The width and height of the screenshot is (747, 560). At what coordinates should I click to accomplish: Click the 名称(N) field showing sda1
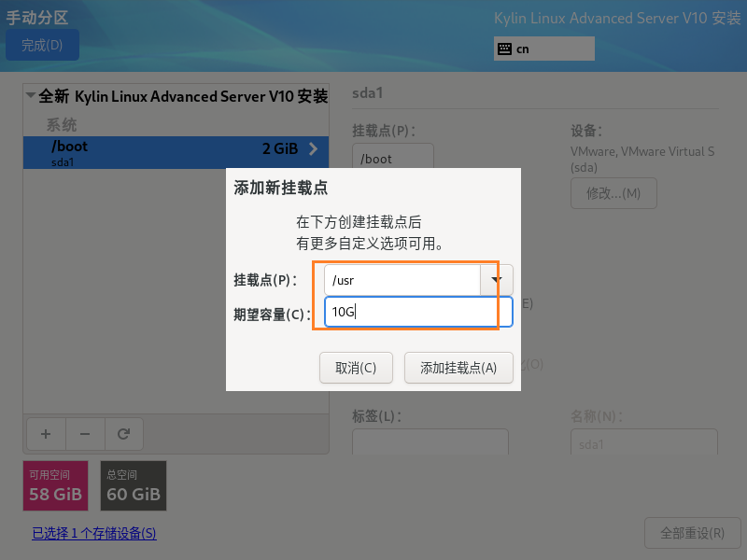643,442
